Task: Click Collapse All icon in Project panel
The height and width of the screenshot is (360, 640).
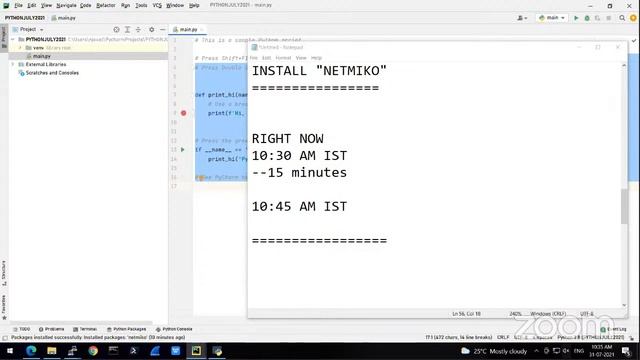Action: coord(138,29)
